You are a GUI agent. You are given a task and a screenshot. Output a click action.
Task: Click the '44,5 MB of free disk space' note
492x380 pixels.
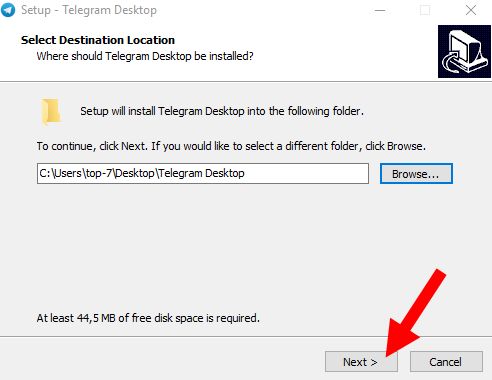pos(148,318)
